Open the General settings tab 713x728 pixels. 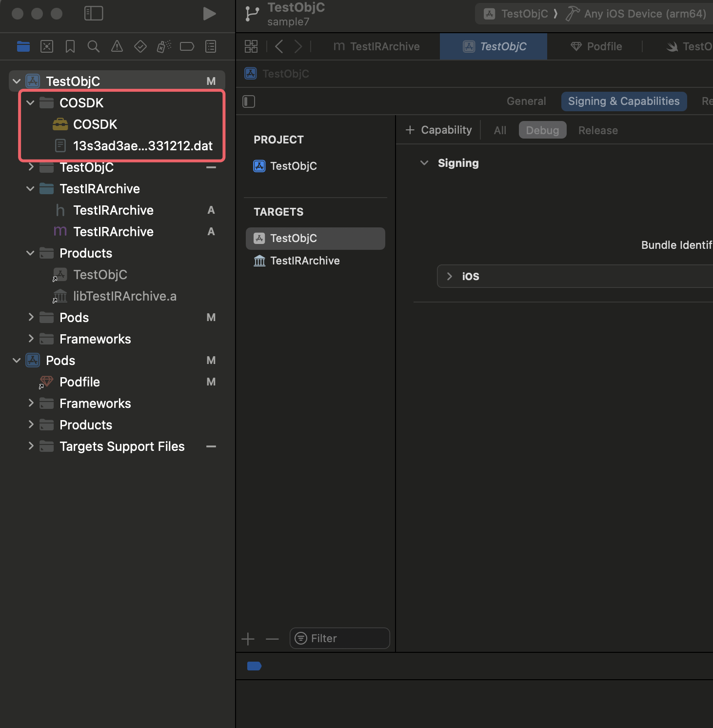[x=526, y=101]
